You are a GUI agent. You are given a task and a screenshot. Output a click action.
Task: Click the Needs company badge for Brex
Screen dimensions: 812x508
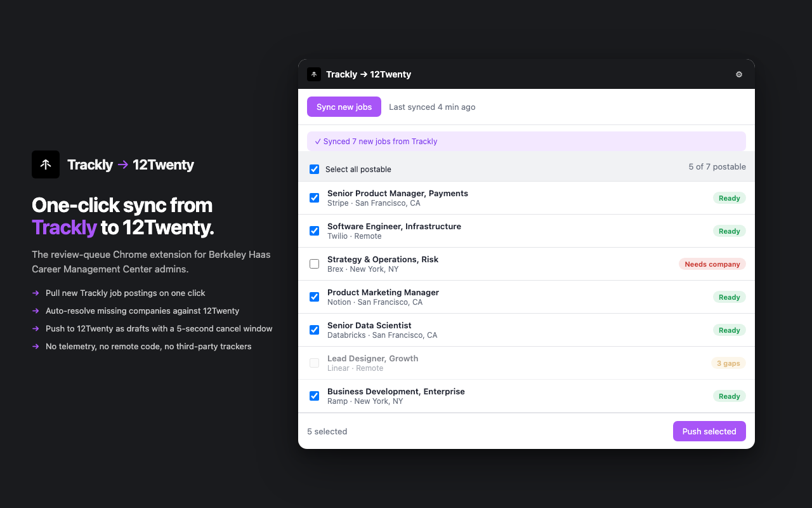point(712,264)
